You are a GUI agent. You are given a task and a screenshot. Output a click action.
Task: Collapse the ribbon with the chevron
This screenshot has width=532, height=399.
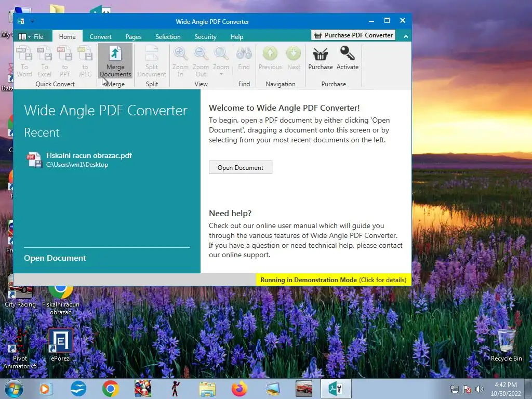[x=406, y=36]
